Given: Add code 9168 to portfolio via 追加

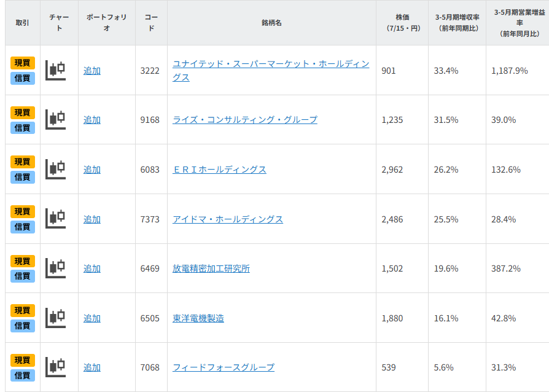Looking at the screenshot, I should tap(92, 120).
